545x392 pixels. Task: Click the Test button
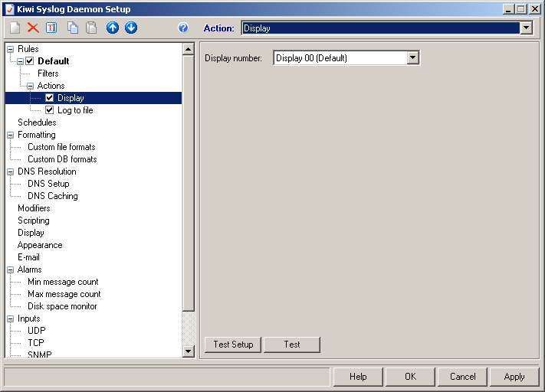(x=292, y=345)
